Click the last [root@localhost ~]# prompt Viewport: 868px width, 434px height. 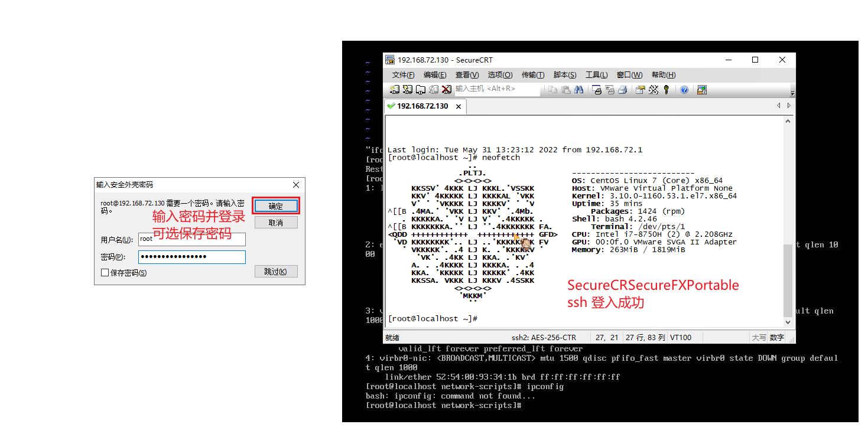[x=432, y=319]
